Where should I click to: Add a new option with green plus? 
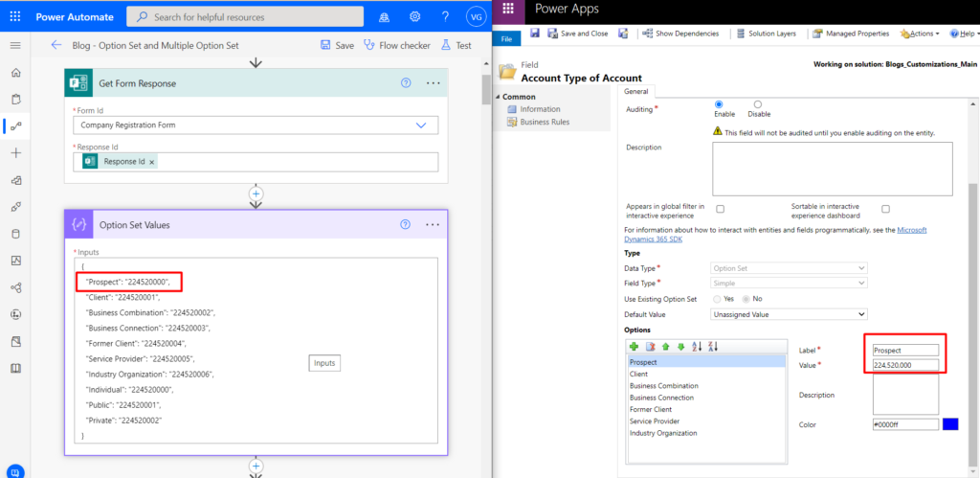635,347
